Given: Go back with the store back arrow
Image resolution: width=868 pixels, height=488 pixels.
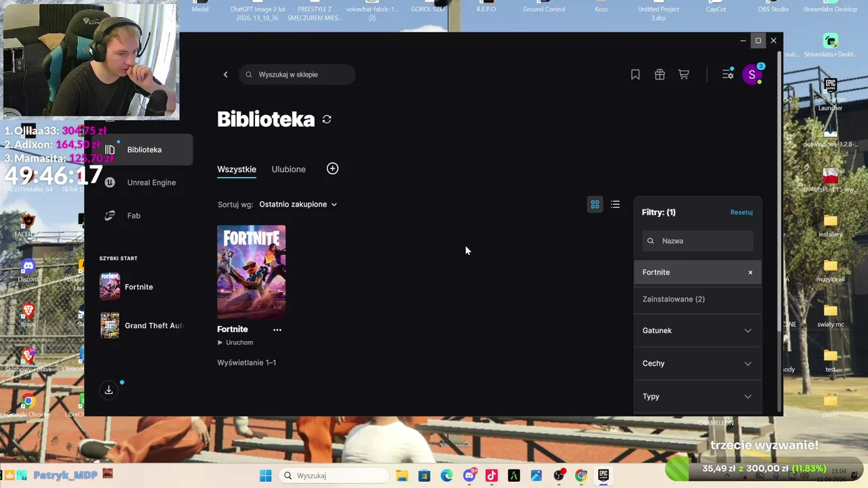Looking at the screenshot, I should [x=226, y=75].
